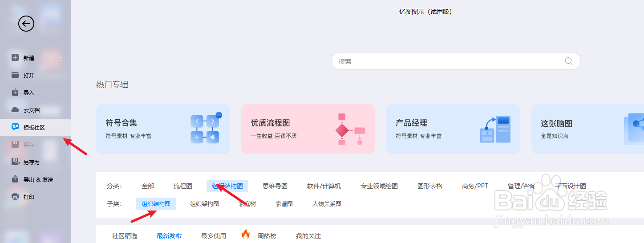
Task: Switch to the 最新发布 tab
Action: point(169,236)
